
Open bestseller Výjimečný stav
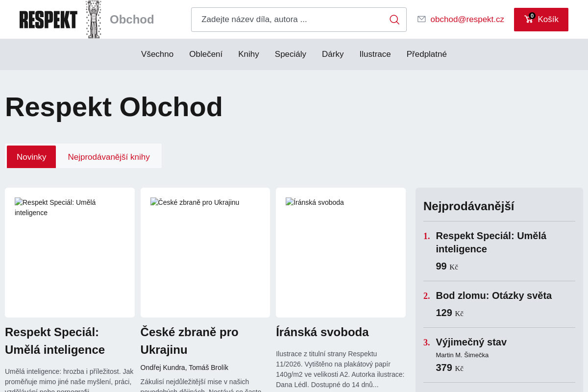coord(471,342)
